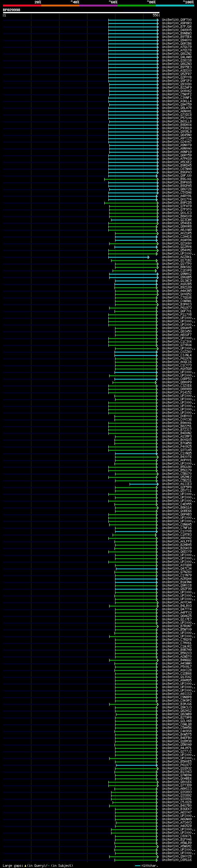Select the query name BP029998
This screenshot has width=197, height=868.
11,10
